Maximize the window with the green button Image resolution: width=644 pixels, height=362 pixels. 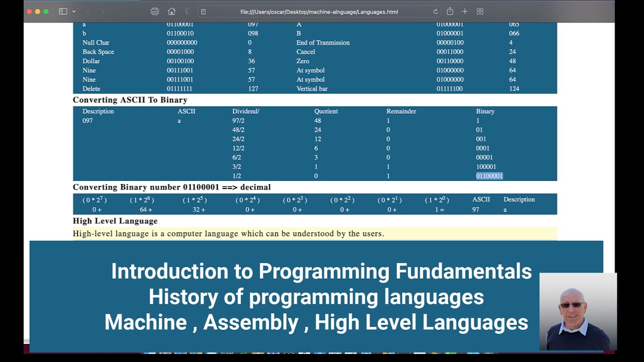coord(46,12)
